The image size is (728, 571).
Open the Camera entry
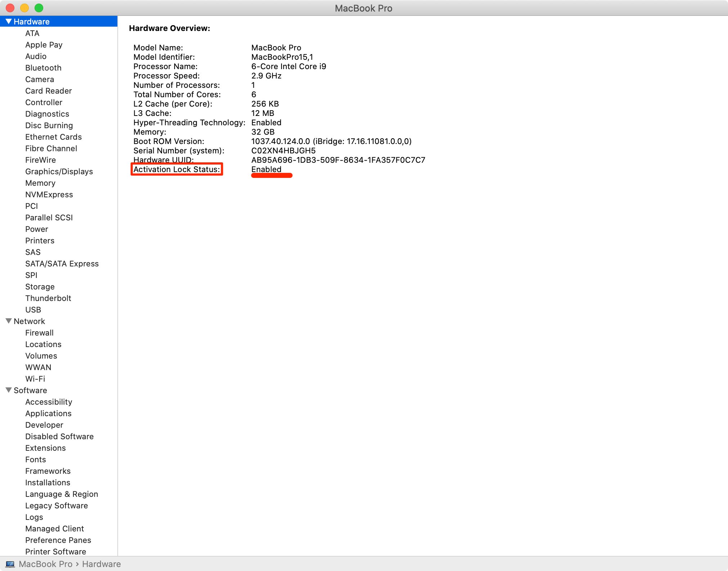click(40, 79)
